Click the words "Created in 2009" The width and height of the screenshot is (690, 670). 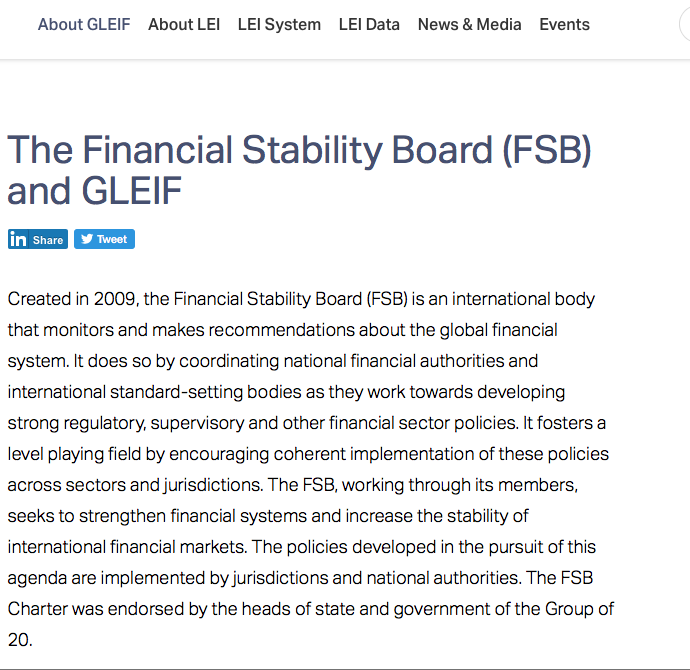(x=68, y=298)
